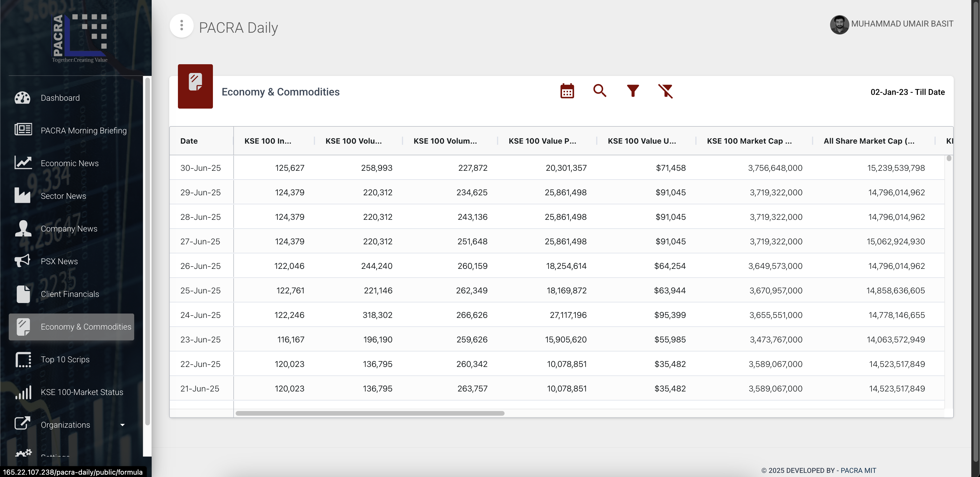Click the KSE 100-Market Status bars icon

tap(23, 392)
